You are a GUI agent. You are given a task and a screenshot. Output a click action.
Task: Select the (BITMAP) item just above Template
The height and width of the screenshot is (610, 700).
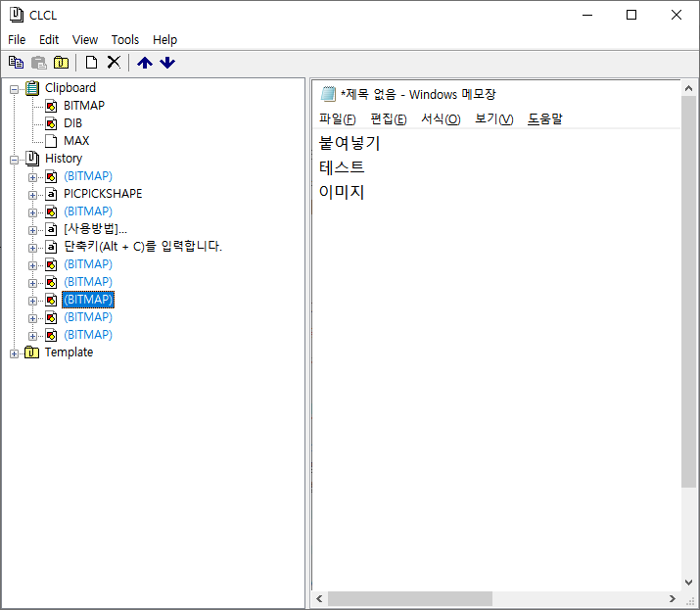(88, 335)
